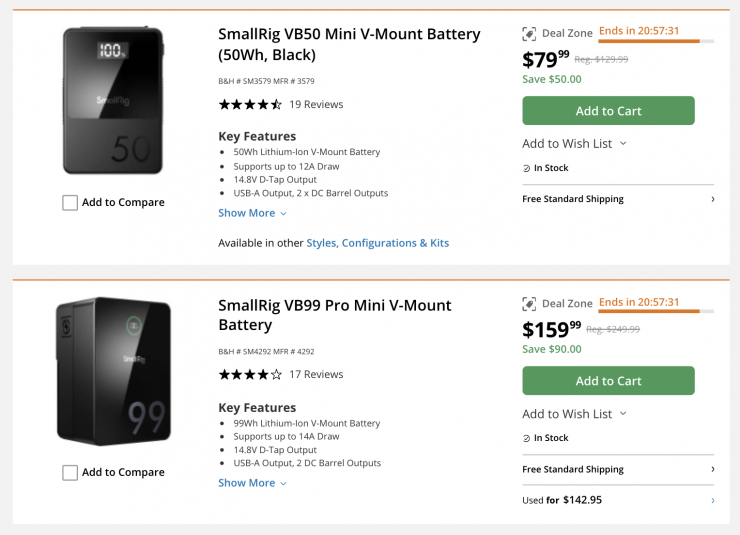Open the 19 Reviews link for VB50
This screenshot has height=535, width=740.
pyautogui.click(x=316, y=104)
